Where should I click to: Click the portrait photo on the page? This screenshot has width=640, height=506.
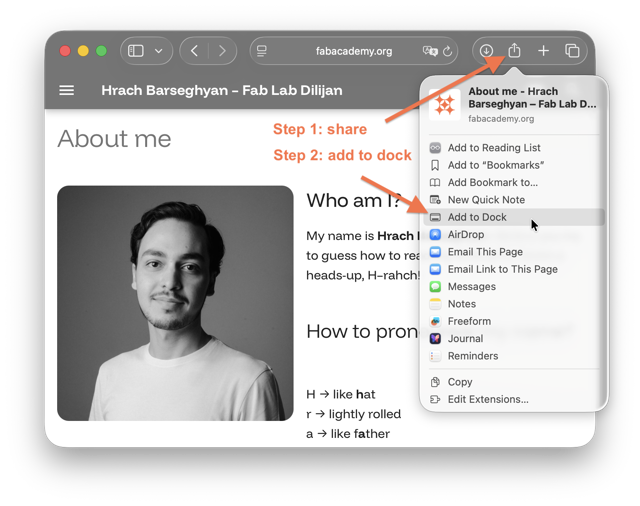pyautogui.click(x=175, y=303)
